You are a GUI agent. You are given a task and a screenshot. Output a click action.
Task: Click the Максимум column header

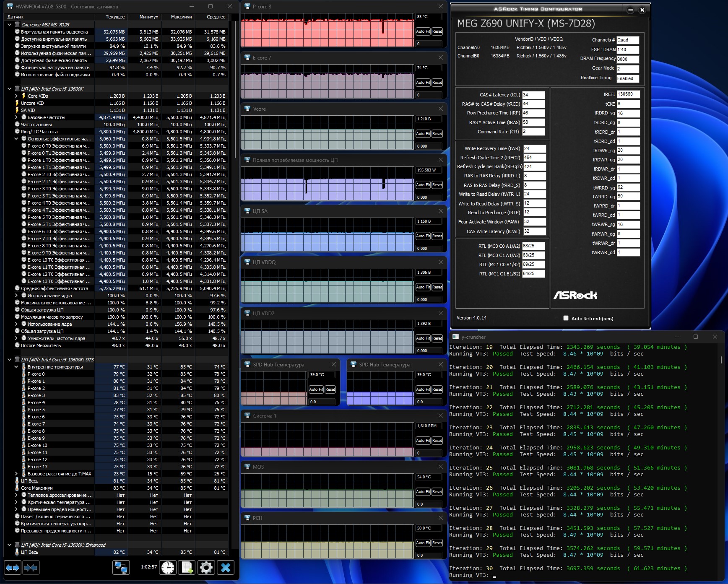[177, 17]
